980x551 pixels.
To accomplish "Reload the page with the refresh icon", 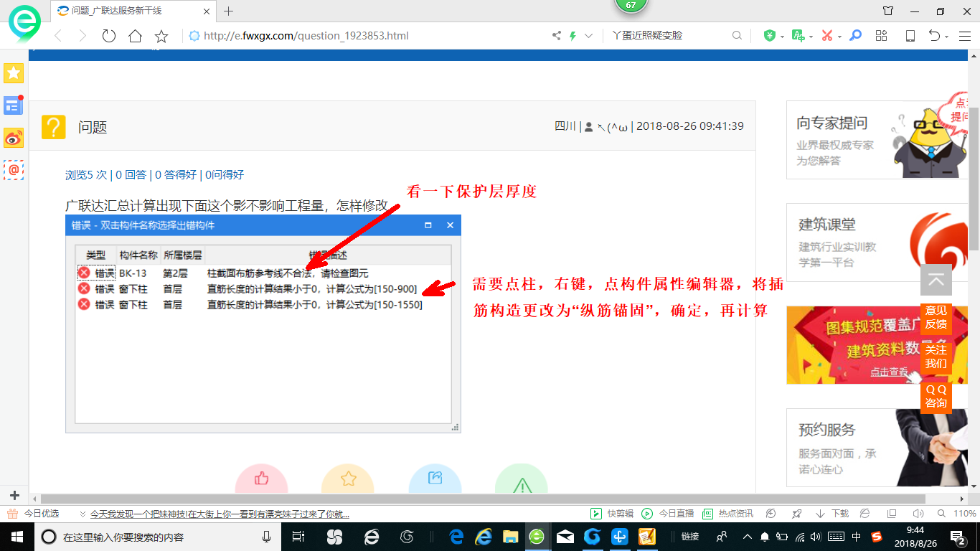I will [x=109, y=36].
